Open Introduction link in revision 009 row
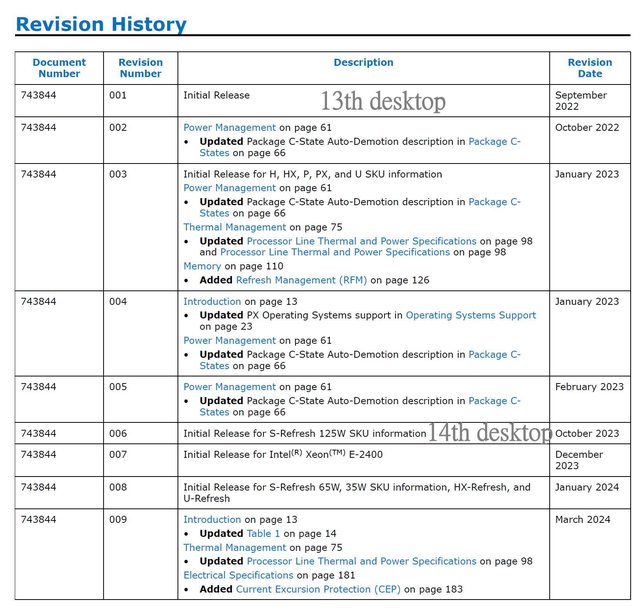The width and height of the screenshot is (640, 612). (x=212, y=520)
